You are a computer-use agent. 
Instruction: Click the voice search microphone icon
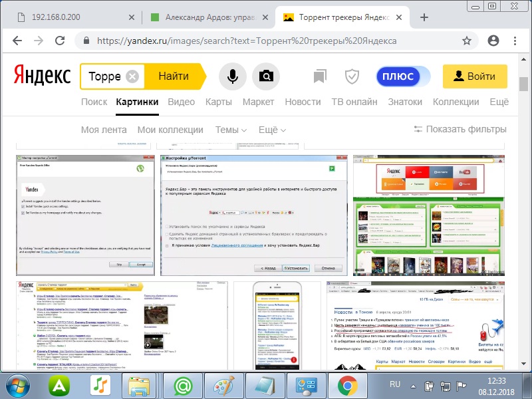coord(232,76)
